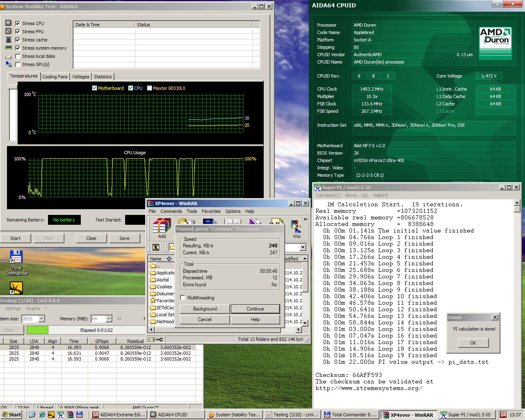Screen dimensions: 525x420
Task: Open the WinRAR Commands menu
Action: (171, 211)
